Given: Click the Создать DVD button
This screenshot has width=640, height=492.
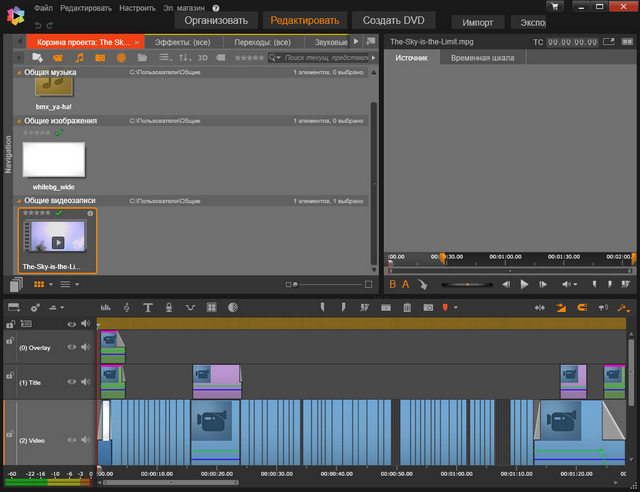Looking at the screenshot, I should [x=392, y=20].
